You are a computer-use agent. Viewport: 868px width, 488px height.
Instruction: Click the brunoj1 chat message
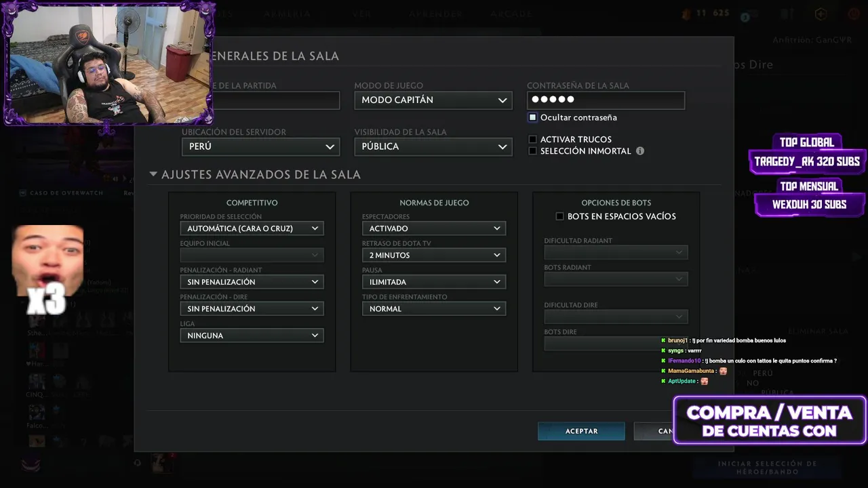[x=723, y=340]
